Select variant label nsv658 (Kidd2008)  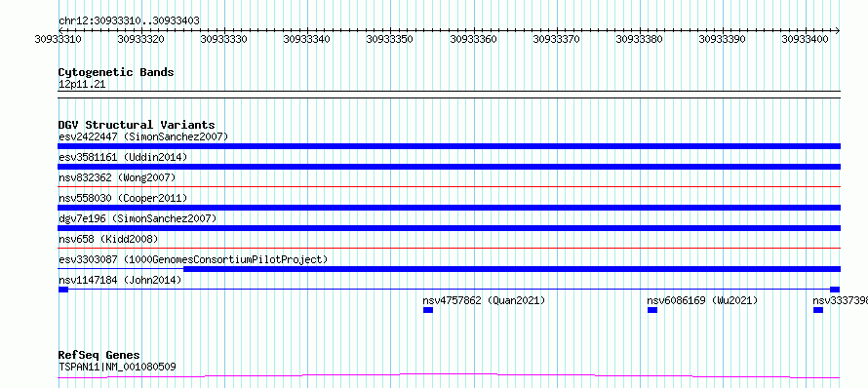click(x=108, y=239)
